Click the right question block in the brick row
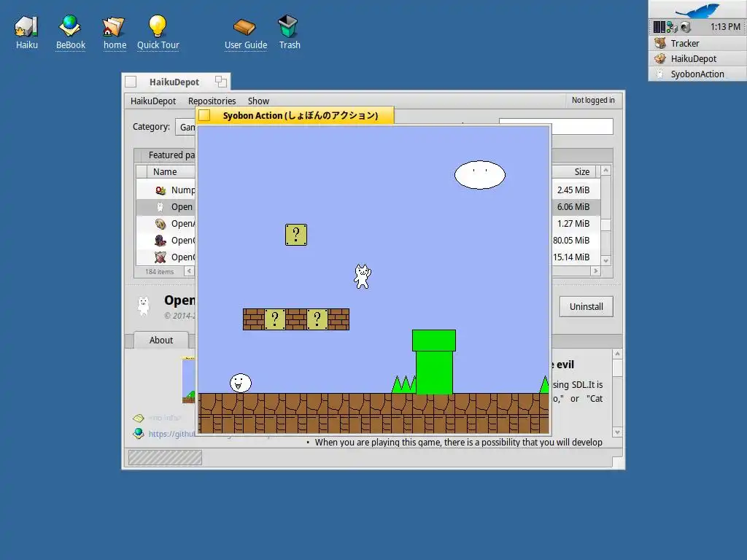 (317, 319)
